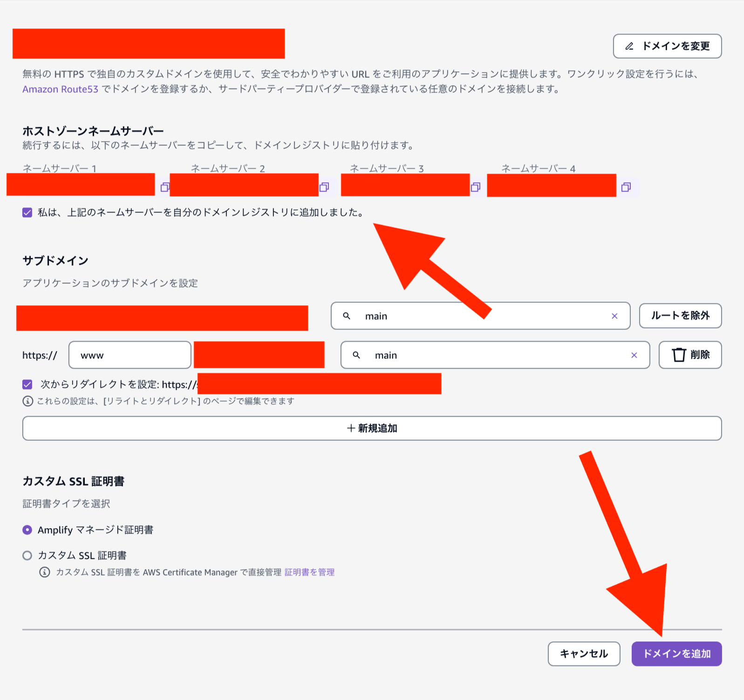Click the 証明書タイプを選択 text

[x=66, y=503]
